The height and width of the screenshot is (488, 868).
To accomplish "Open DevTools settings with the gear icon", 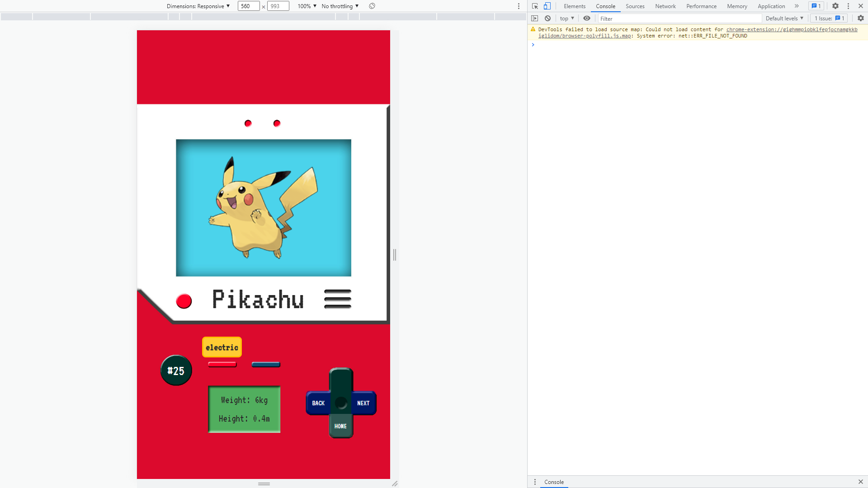I will coord(835,6).
